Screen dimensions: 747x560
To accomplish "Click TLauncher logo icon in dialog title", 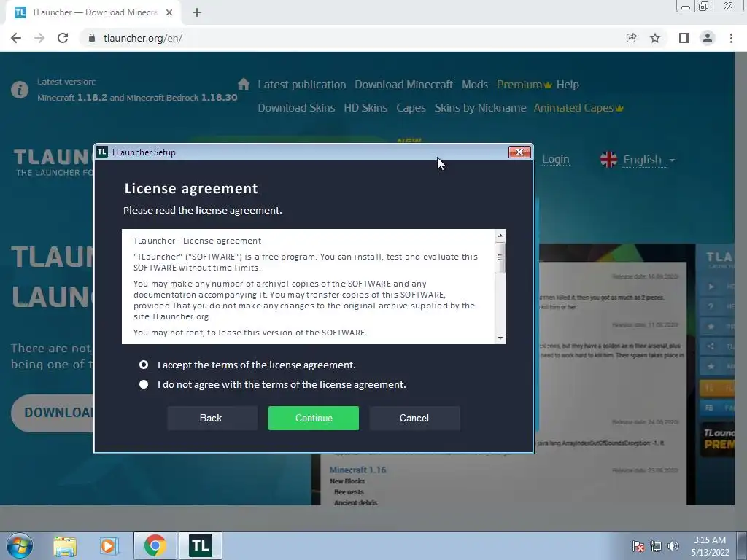I will pos(102,152).
